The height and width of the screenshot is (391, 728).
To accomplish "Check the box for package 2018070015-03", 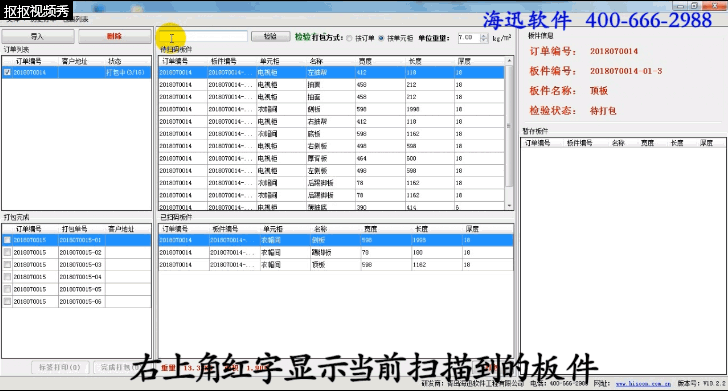I will pos(7,264).
